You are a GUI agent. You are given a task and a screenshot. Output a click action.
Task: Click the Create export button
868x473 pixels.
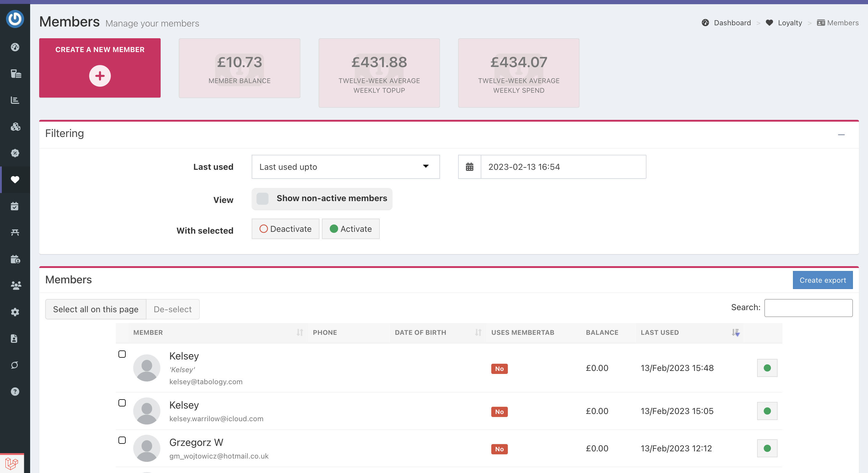click(x=822, y=280)
